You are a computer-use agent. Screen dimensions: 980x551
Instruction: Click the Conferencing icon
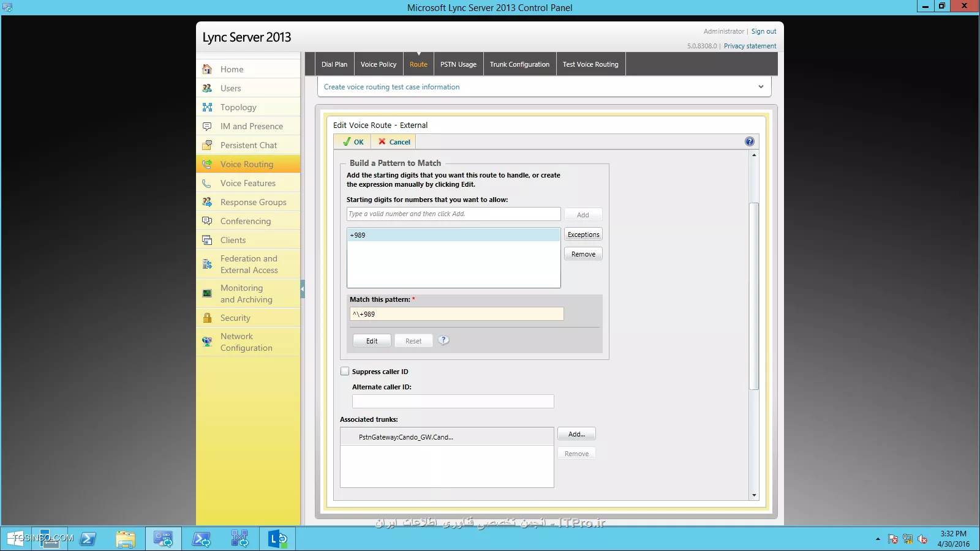click(207, 221)
